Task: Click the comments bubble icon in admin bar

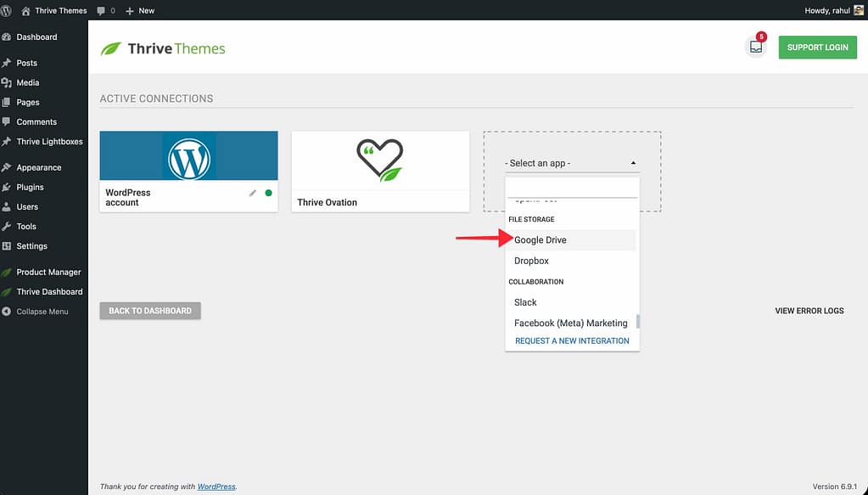Action: tap(102, 10)
